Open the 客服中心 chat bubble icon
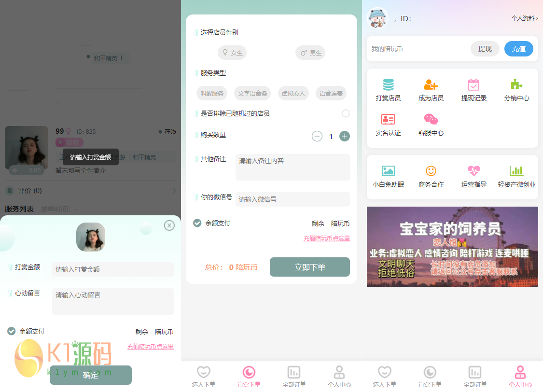The image size is (543, 392). 431,119
